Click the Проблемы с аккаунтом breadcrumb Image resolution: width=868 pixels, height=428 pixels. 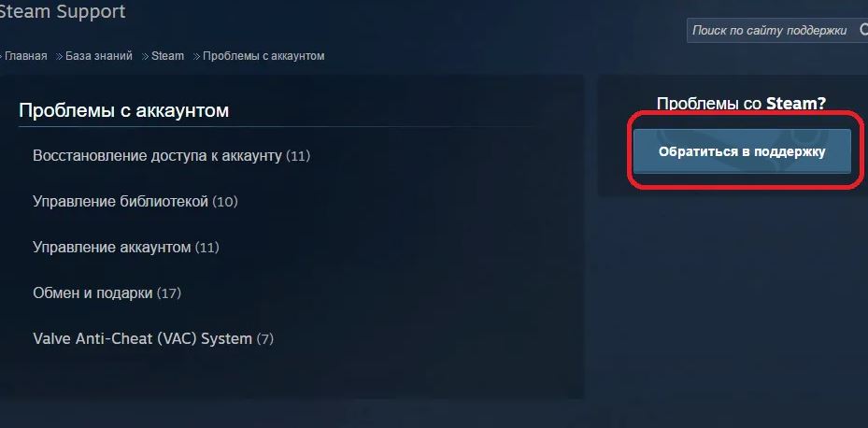click(263, 56)
